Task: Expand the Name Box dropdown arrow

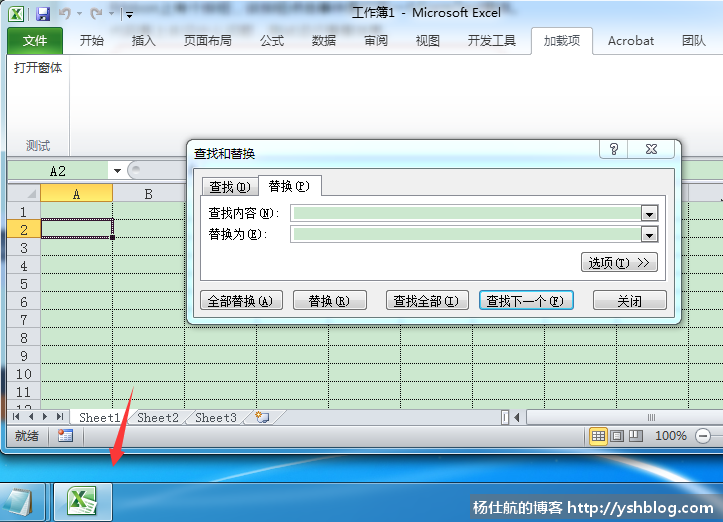Action: (117, 171)
